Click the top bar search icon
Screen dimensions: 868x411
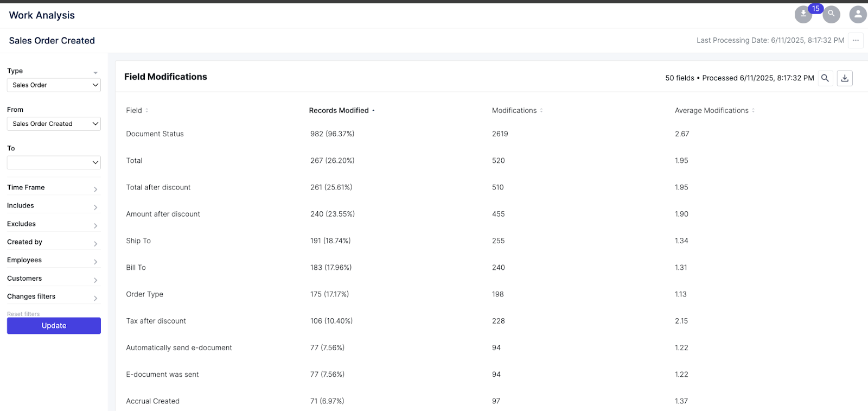click(x=831, y=14)
